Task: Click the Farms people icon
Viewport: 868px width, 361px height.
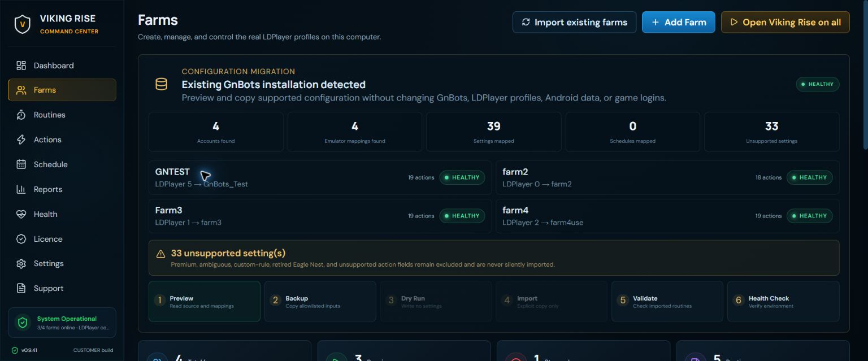Action: (21, 90)
